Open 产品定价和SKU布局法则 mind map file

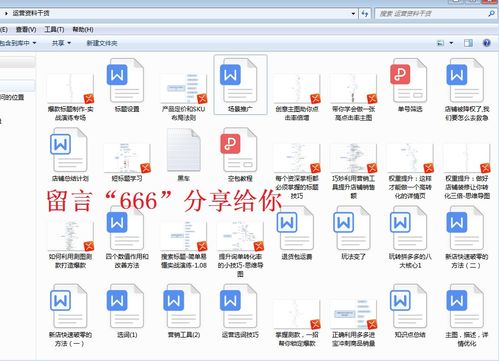(184, 89)
